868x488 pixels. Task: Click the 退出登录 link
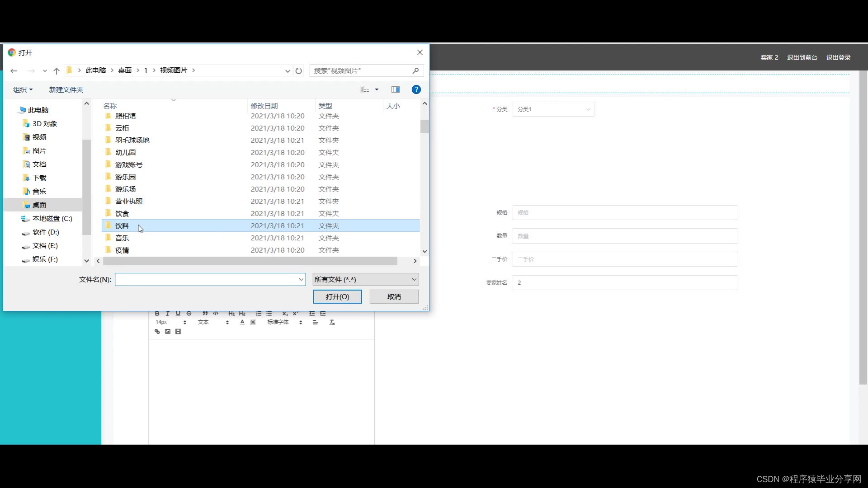pyautogui.click(x=838, y=57)
